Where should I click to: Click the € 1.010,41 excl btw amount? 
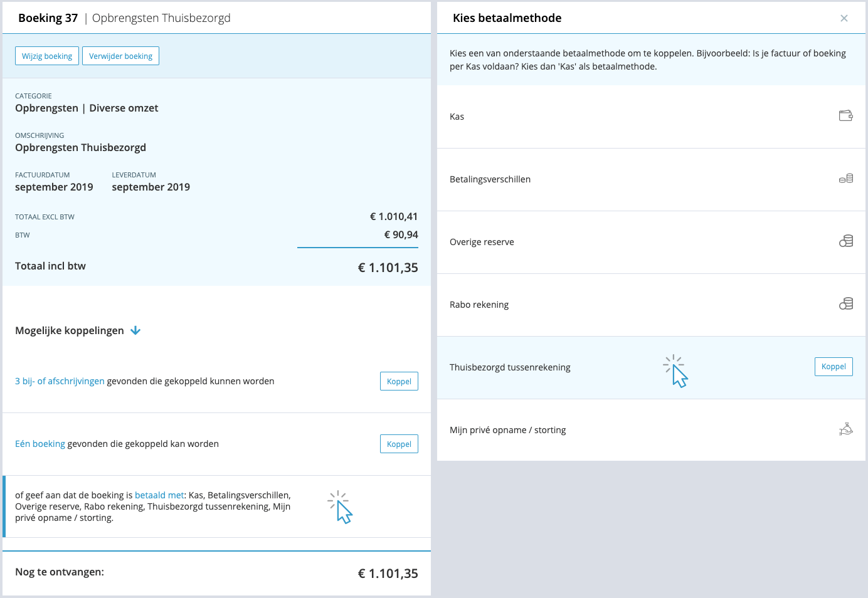[x=394, y=216]
